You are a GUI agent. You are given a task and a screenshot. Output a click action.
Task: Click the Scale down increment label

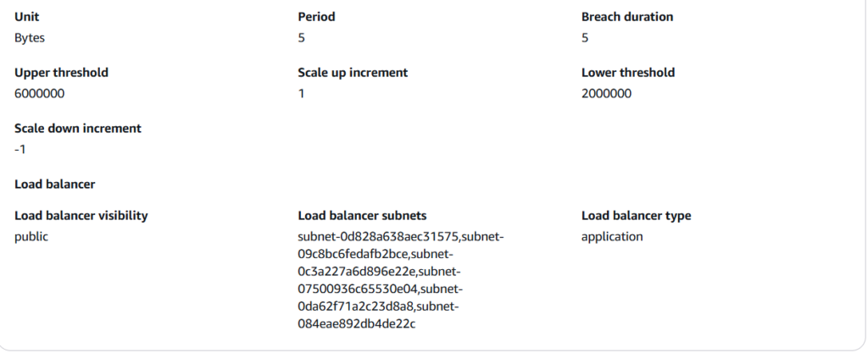(78, 129)
